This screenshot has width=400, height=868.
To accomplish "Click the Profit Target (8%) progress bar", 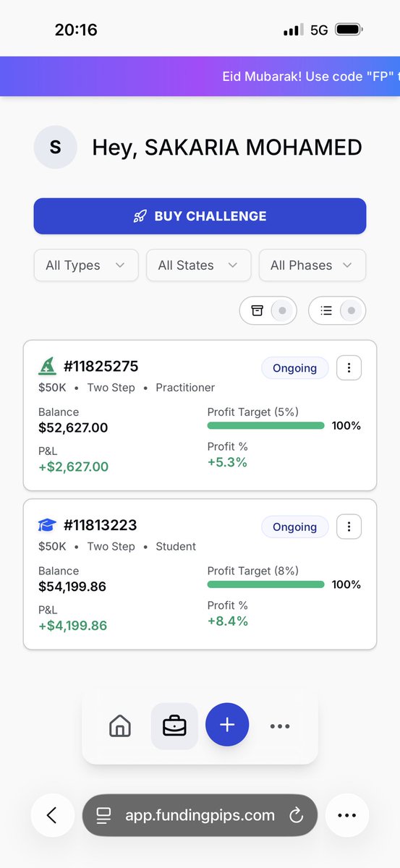I will click(x=265, y=584).
